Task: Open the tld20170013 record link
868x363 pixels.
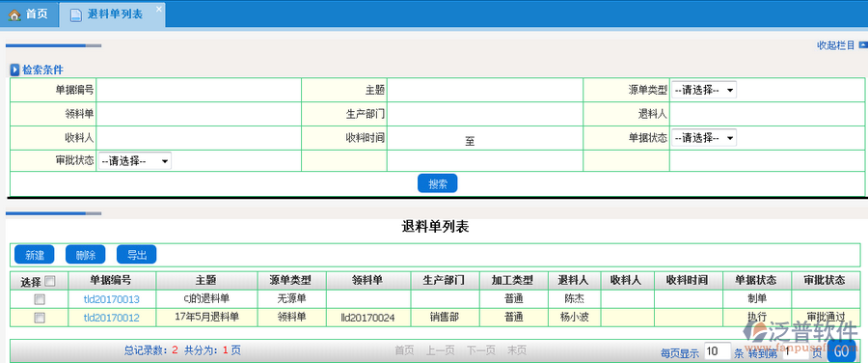Action: tap(111, 299)
